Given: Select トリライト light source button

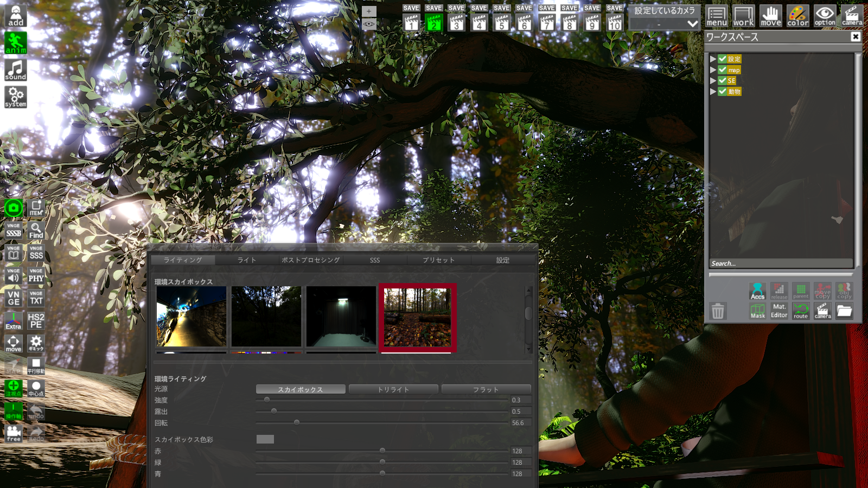Looking at the screenshot, I should tap(393, 389).
